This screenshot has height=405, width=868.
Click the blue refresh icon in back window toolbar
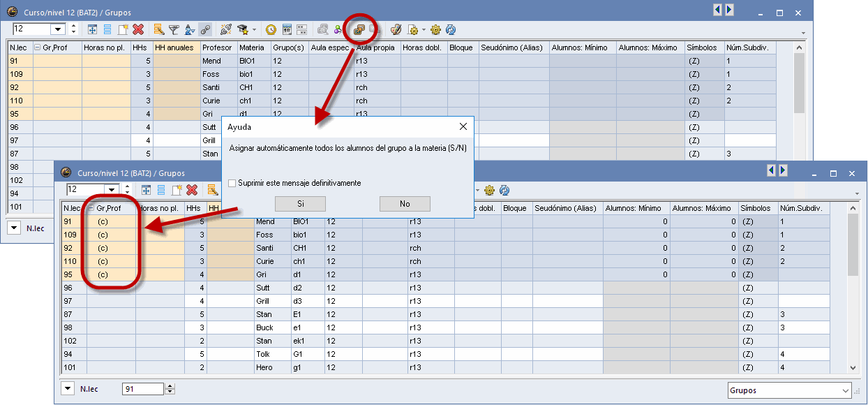pyautogui.click(x=451, y=29)
